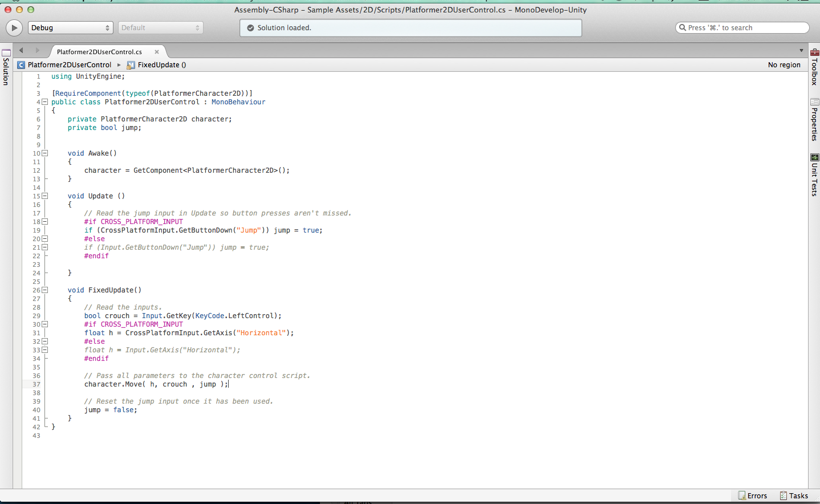Click 'void Awake()' declaration
The height and width of the screenshot is (504, 820).
pos(92,153)
